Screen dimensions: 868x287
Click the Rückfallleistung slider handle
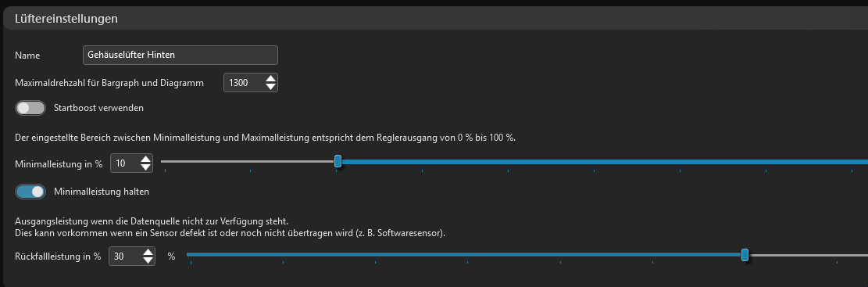(x=745, y=255)
